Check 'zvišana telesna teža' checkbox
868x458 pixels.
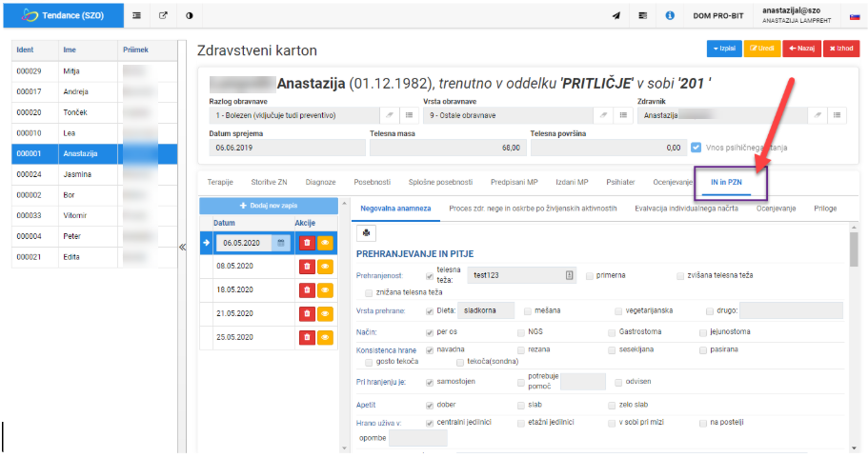pos(680,276)
